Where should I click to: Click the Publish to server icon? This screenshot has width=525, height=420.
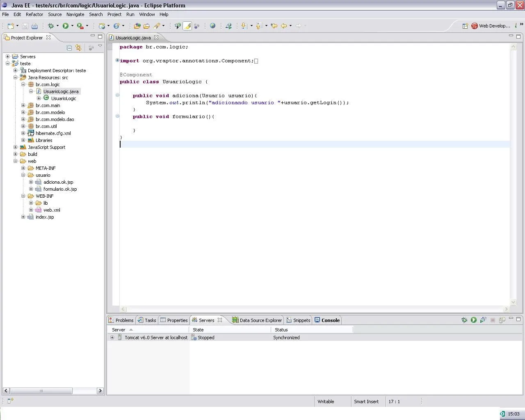tap(502, 320)
